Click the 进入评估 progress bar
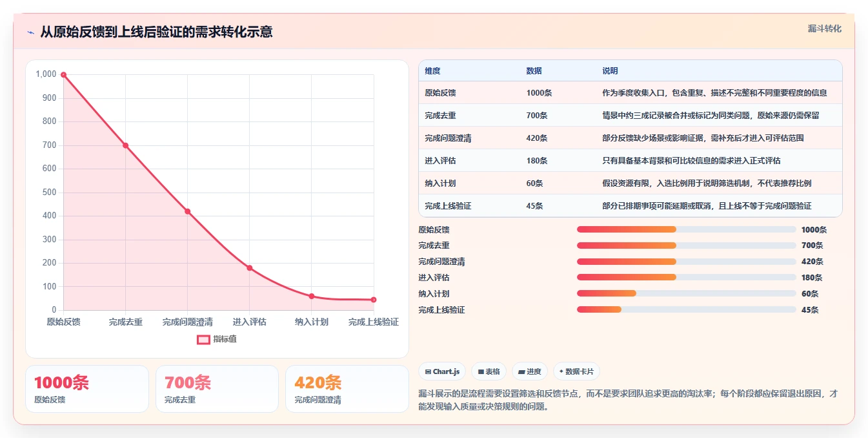Image resolution: width=868 pixels, height=438 pixels. coord(687,277)
